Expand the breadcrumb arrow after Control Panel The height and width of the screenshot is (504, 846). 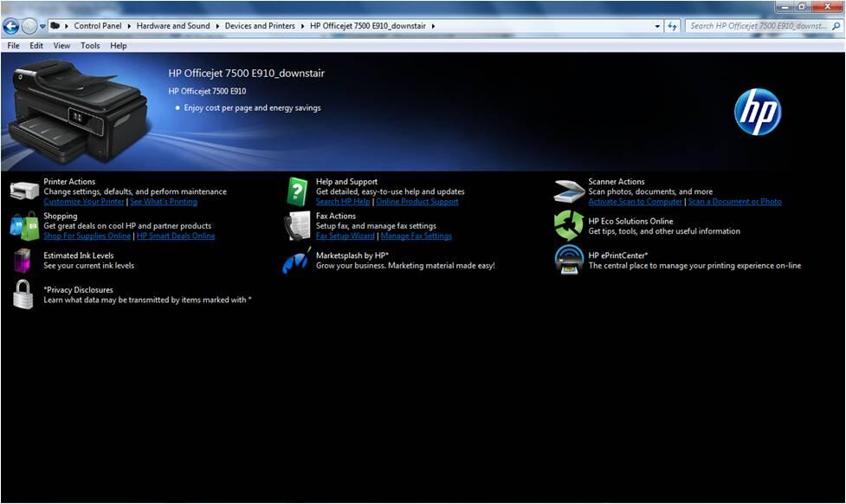(x=131, y=26)
